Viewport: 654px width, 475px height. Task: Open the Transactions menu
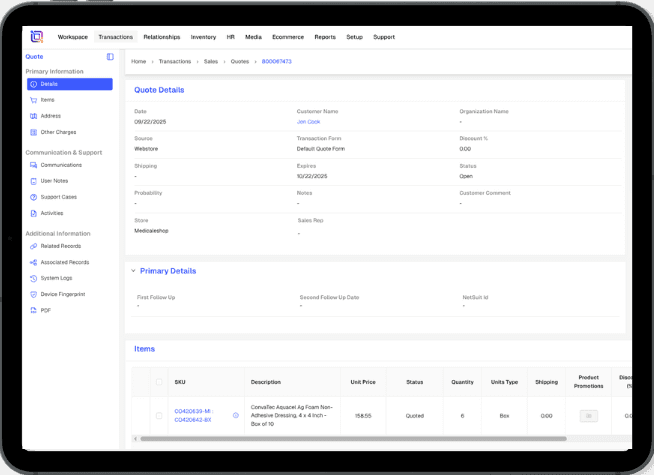[x=115, y=37]
